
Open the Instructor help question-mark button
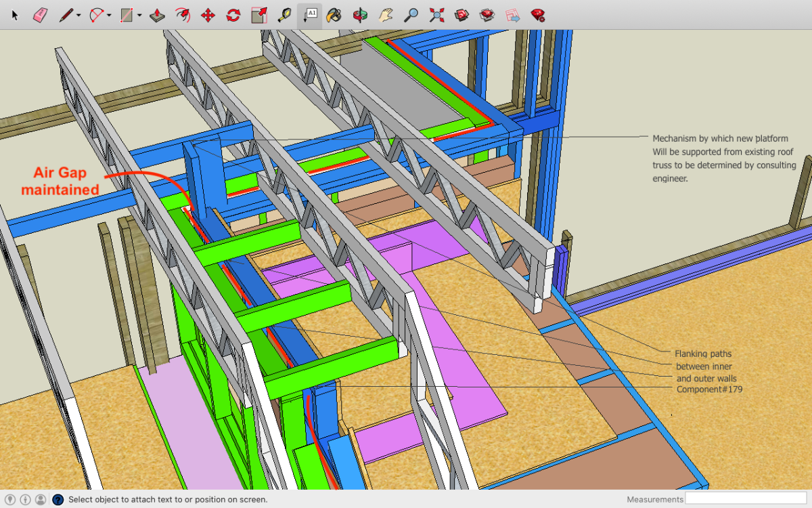pyautogui.click(x=58, y=500)
